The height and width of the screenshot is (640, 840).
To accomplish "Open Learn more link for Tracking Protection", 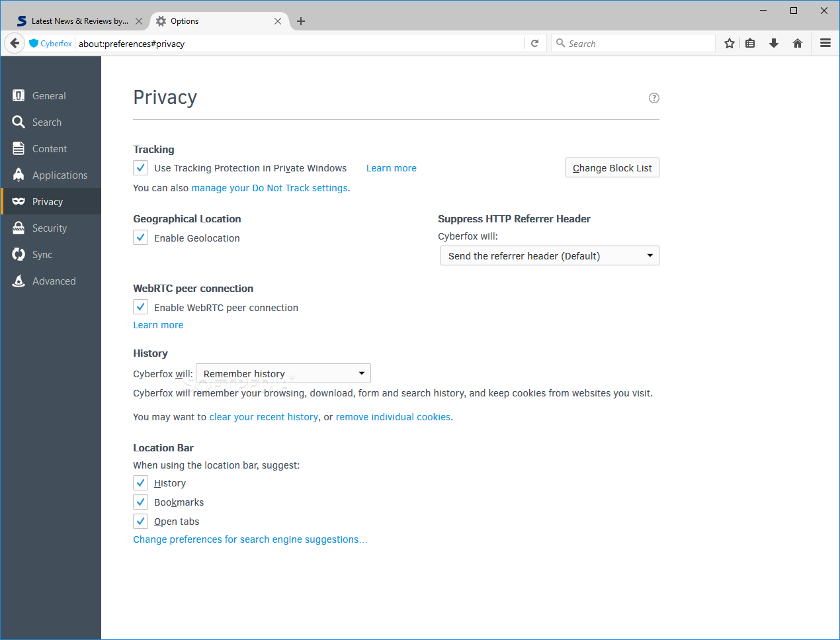I will pos(392,168).
